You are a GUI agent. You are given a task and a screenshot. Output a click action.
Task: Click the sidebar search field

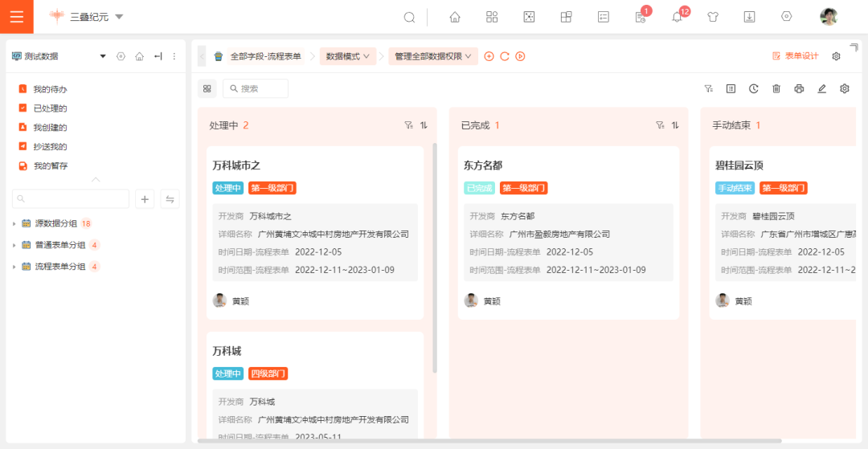coord(70,199)
